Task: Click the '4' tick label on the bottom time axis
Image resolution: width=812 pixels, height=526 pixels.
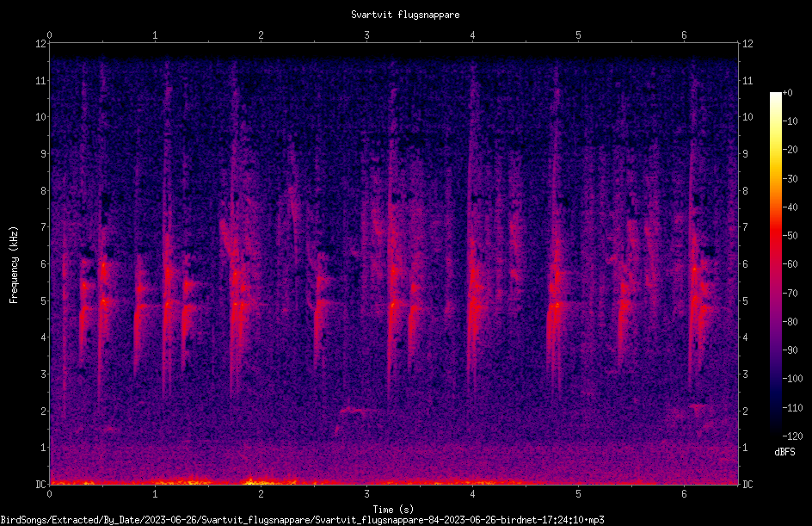Action: 472,494
